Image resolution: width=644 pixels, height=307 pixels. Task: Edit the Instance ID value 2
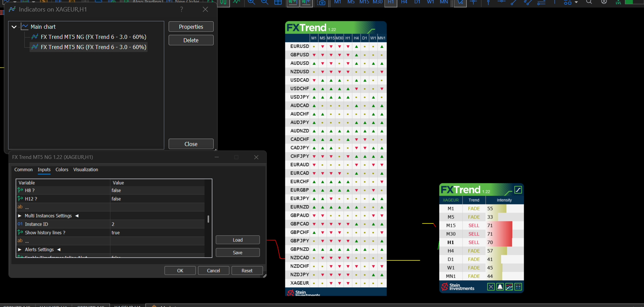[157, 224]
